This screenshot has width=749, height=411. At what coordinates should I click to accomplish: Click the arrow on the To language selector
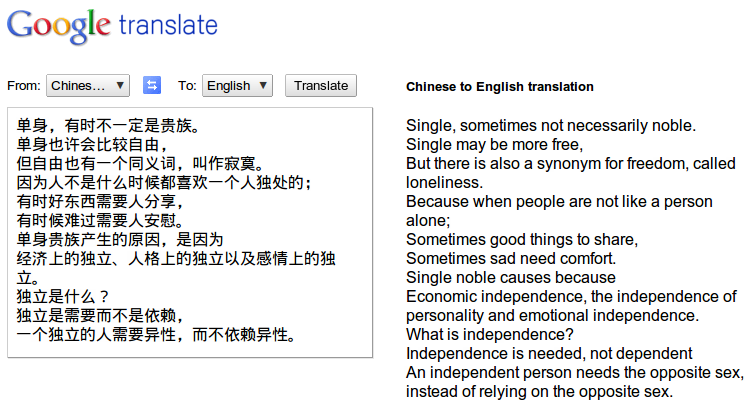coord(263,86)
